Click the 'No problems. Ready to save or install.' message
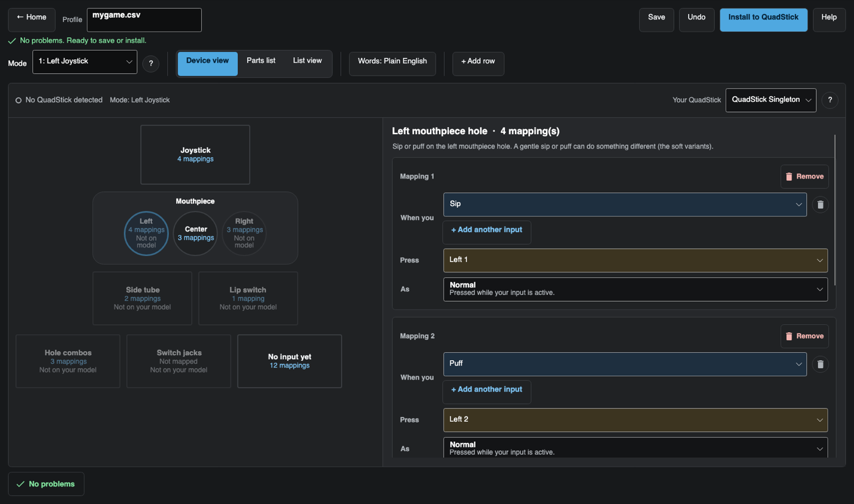The width and height of the screenshot is (854, 504). pos(83,41)
